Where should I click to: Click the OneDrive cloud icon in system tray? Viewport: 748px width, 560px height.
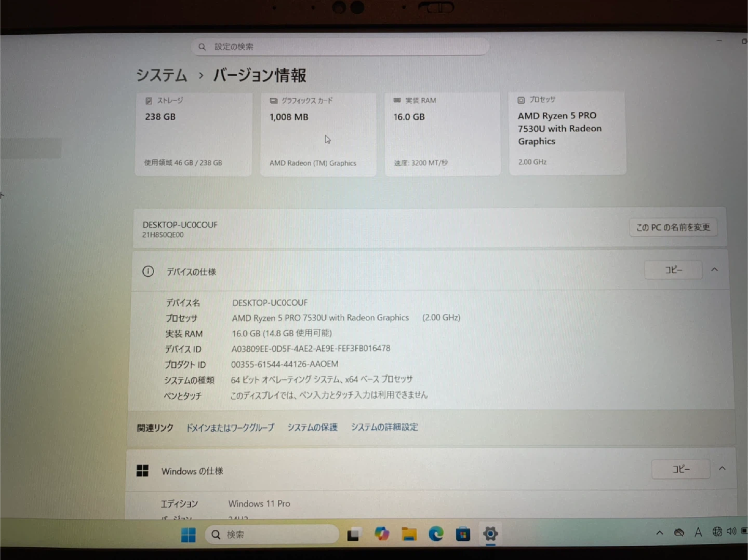679,532
